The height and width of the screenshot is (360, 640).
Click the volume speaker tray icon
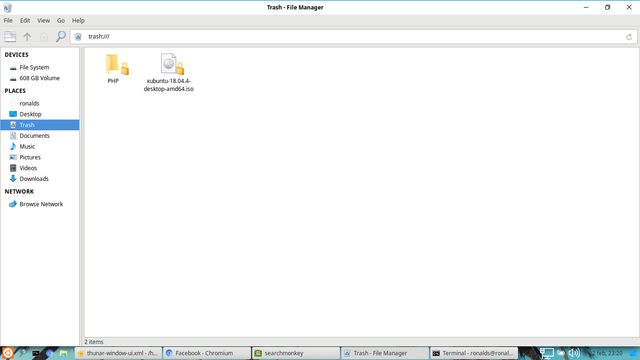574,353
